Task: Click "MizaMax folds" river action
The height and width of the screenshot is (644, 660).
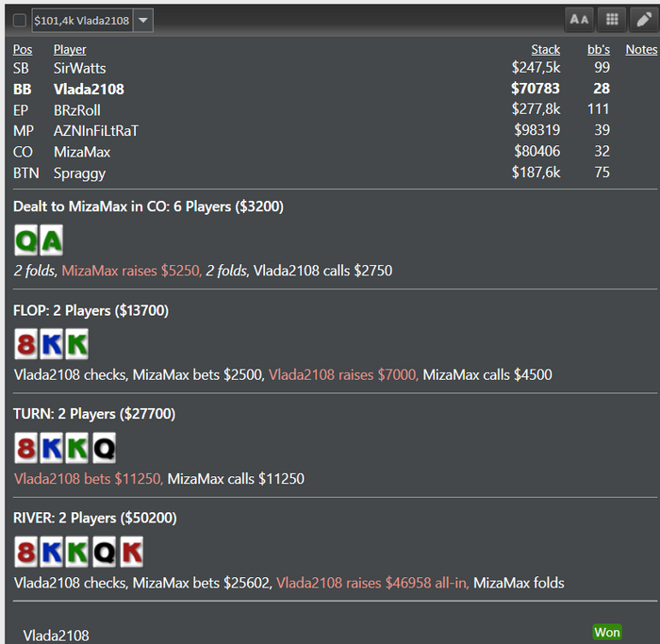Action: (x=519, y=583)
